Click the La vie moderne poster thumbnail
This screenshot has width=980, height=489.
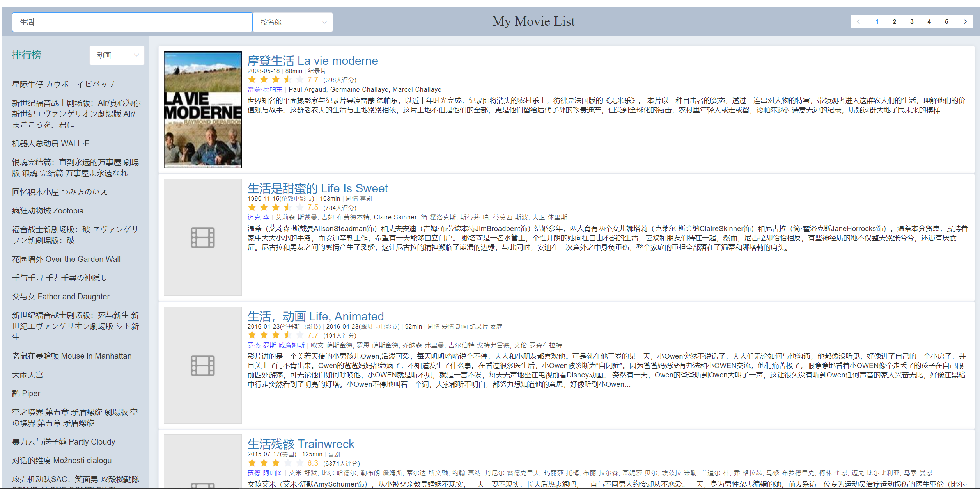point(202,110)
